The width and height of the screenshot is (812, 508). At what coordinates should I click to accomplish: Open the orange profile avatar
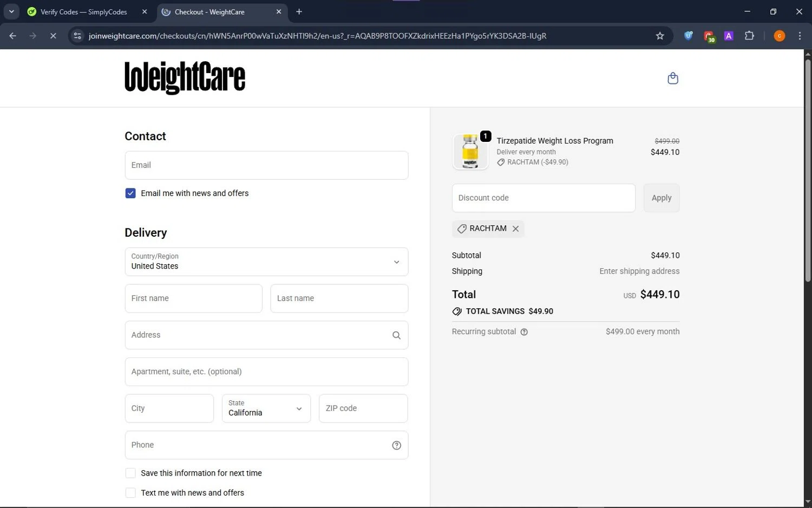(x=780, y=36)
